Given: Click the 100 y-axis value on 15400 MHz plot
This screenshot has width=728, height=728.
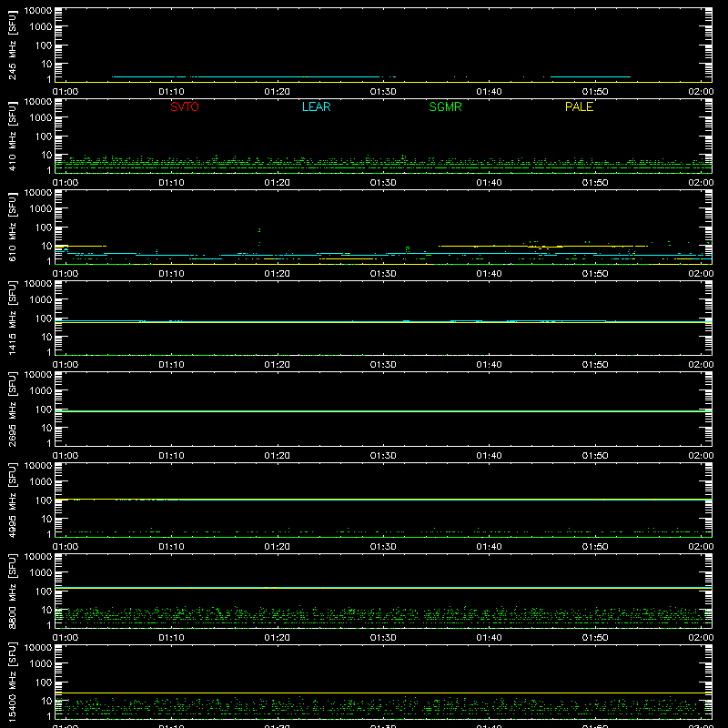Looking at the screenshot, I should coord(44,682).
